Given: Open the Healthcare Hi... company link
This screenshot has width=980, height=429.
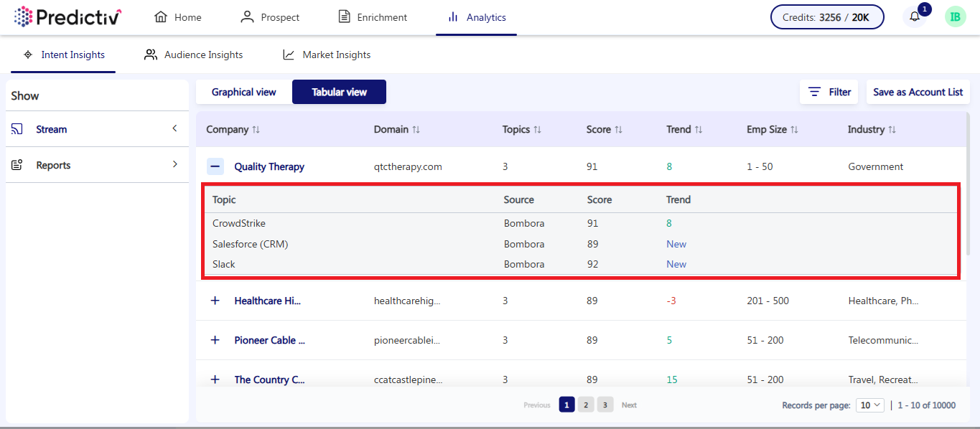Looking at the screenshot, I should click(268, 301).
